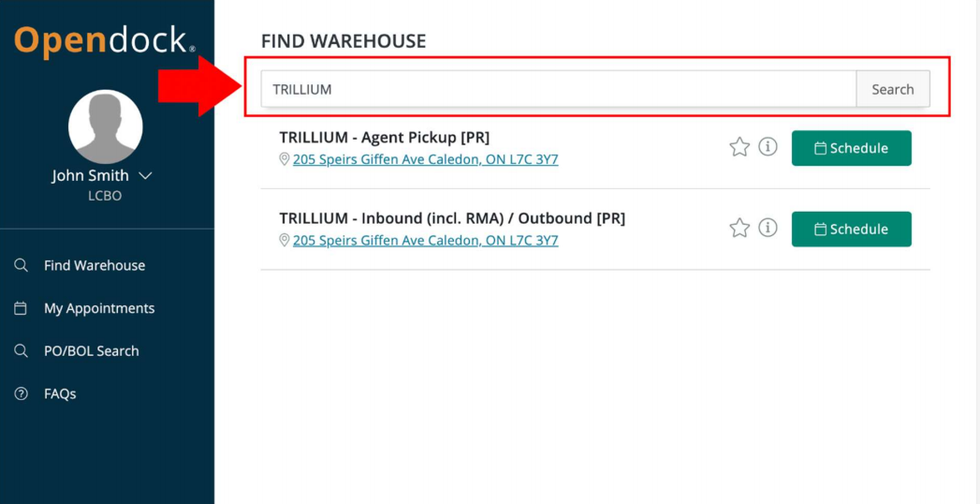
Task: Click the Find Warehouse magnifier icon
Action: point(22,266)
